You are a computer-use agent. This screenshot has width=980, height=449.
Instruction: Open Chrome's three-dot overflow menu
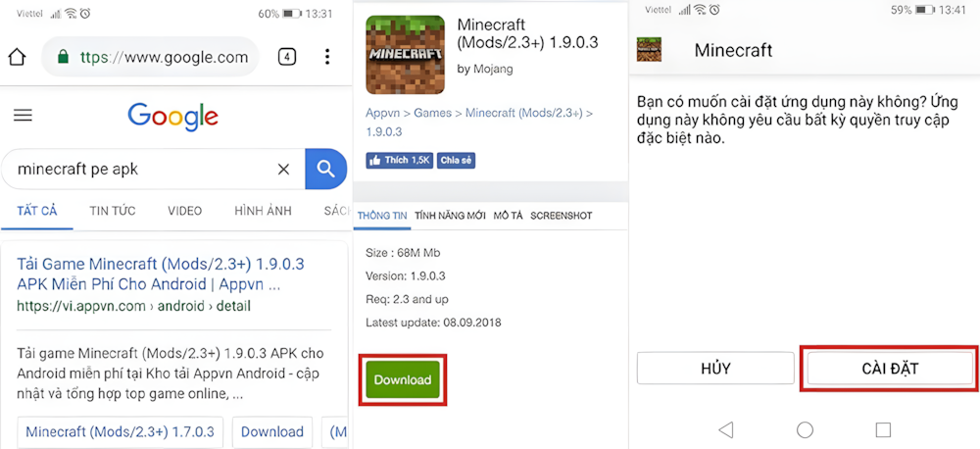[327, 58]
